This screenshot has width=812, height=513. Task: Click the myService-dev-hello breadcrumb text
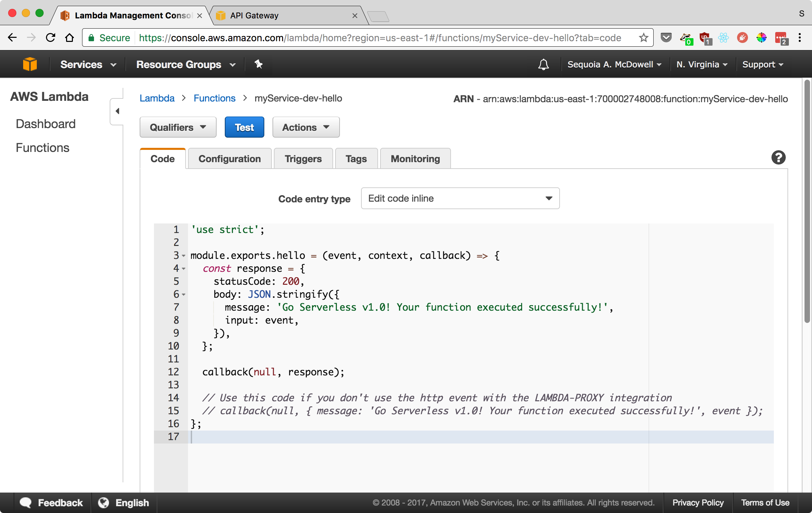298,98
